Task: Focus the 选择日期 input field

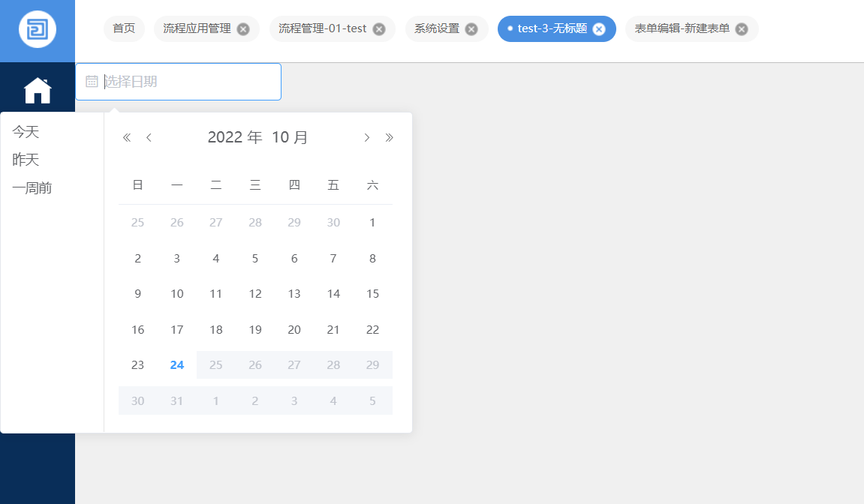Action: click(x=179, y=82)
